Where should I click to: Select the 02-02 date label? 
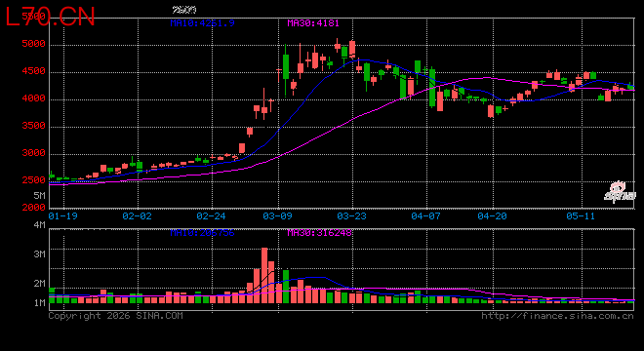[x=138, y=215]
